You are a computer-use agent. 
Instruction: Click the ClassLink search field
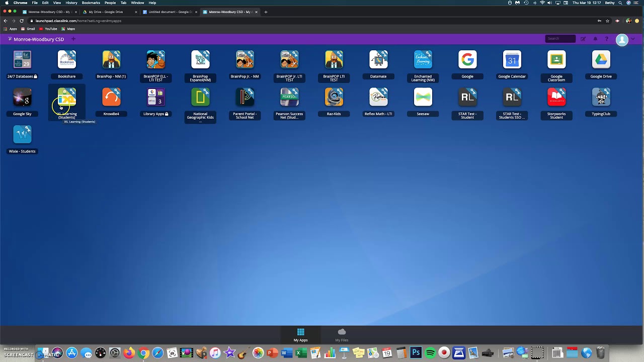click(x=560, y=39)
